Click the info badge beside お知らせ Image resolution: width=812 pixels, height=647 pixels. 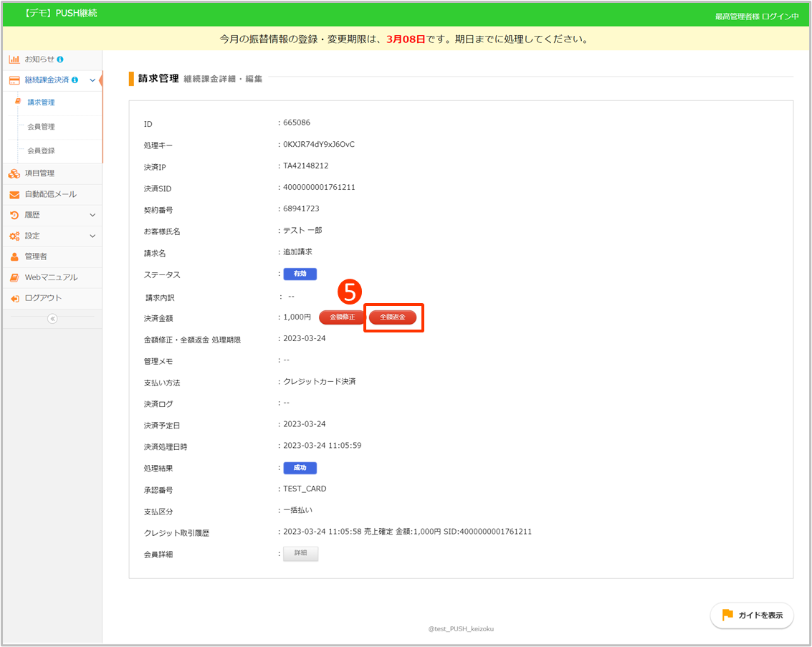(x=60, y=59)
